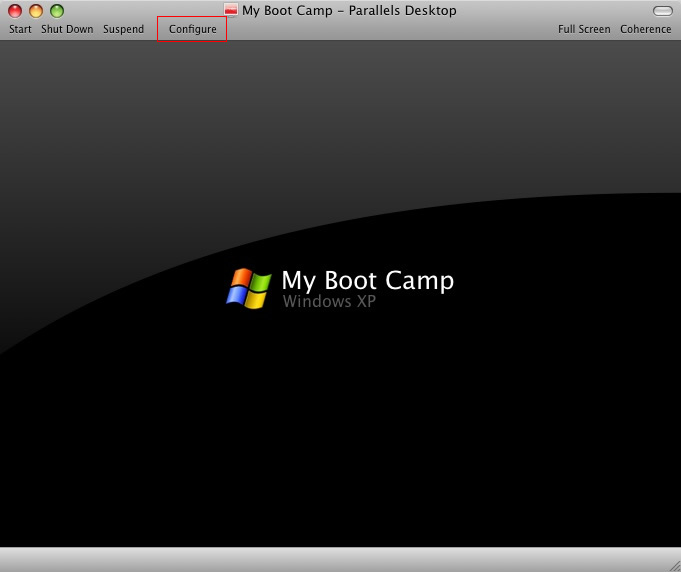The height and width of the screenshot is (572, 681).
Task: Minimize the window with the yellow button
Action: click(x=36, y=11)
